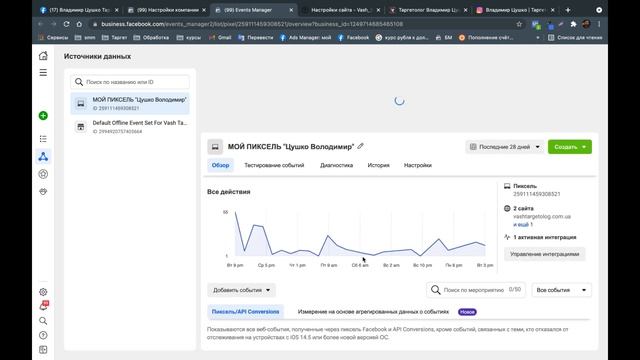
Task: Open the 'Добавить события' dropdown
Action: click(x=241, y=290)
